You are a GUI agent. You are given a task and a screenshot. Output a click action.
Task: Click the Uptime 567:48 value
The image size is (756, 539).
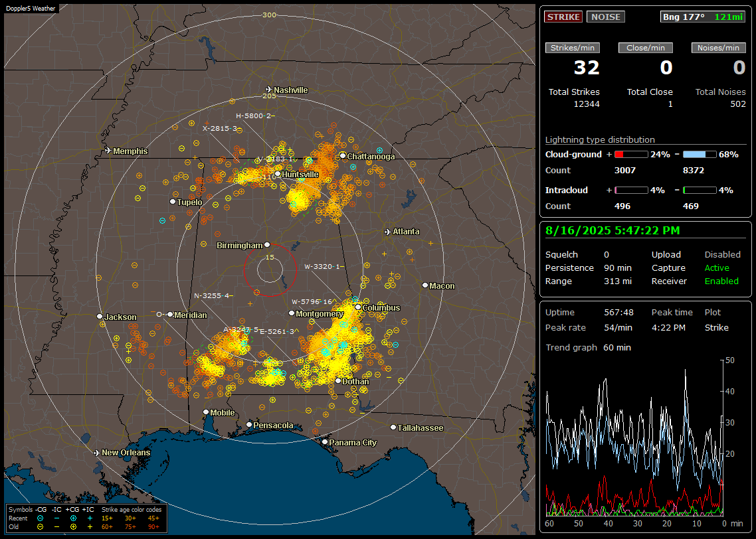tap(618, 313)
